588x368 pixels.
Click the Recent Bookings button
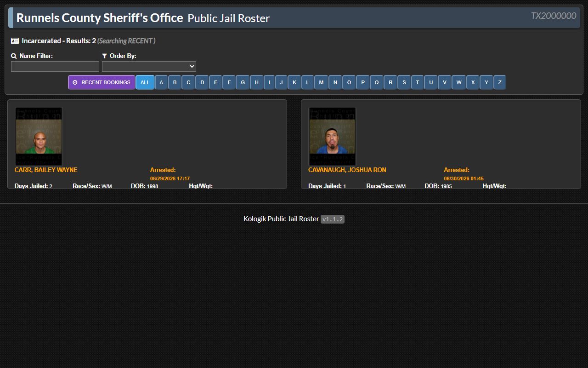pyautogui.click(x=102, y=82)
